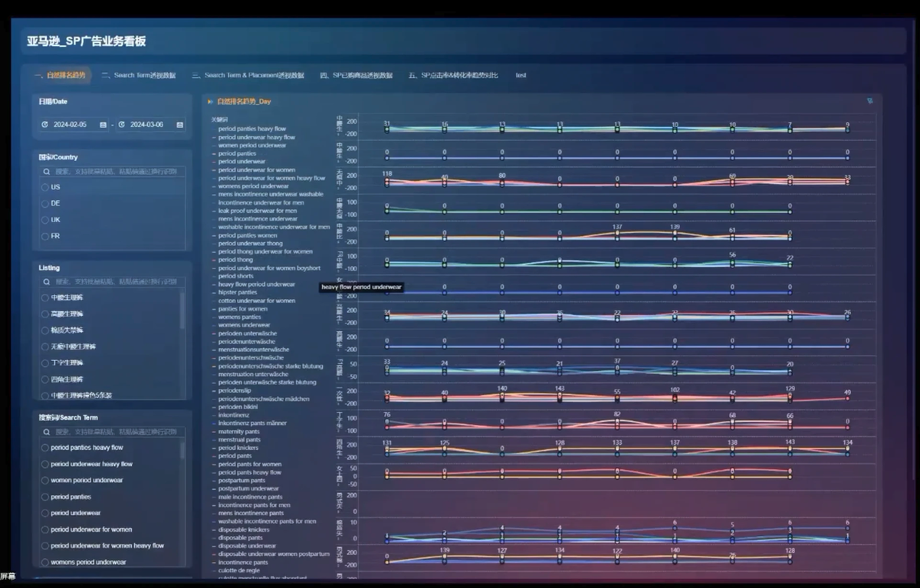Click 'maternity pants' legend entry
This screenshot has width=920, height=588.
click(x=239, y=432)
